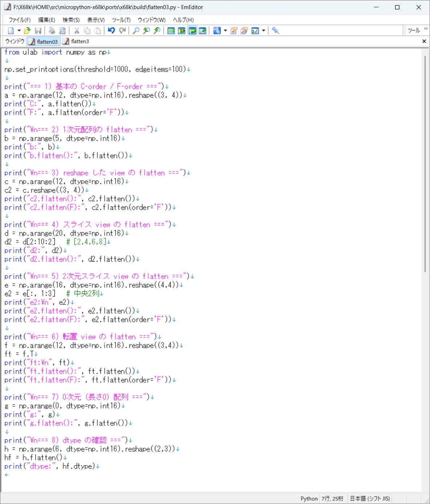
Task: Click line 'b = np.arange(5, dtype=np.int16)'
Action: click(x=65, y=138)
